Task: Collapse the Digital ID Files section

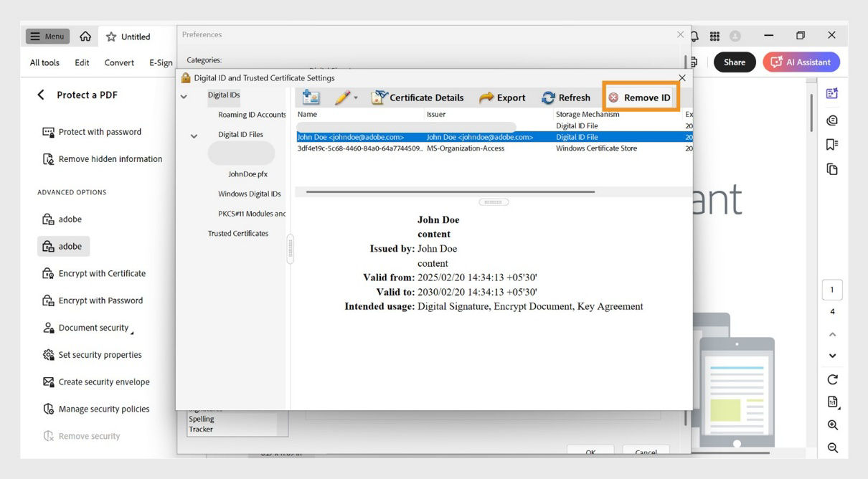Action: [x=192, y=134]
